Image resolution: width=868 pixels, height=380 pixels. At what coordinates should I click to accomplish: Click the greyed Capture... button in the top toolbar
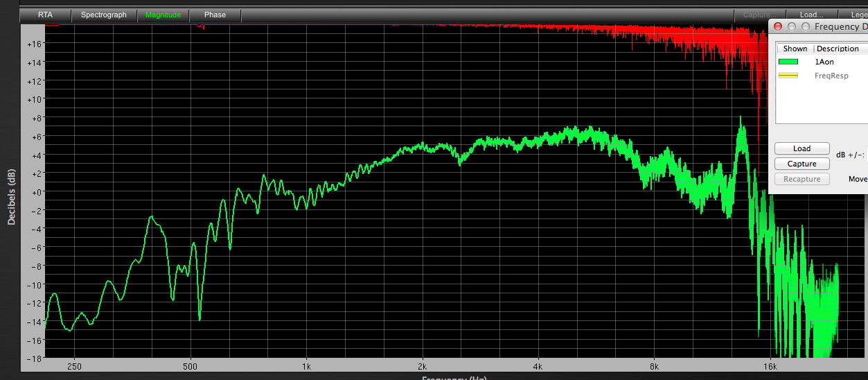click(759, 15)
